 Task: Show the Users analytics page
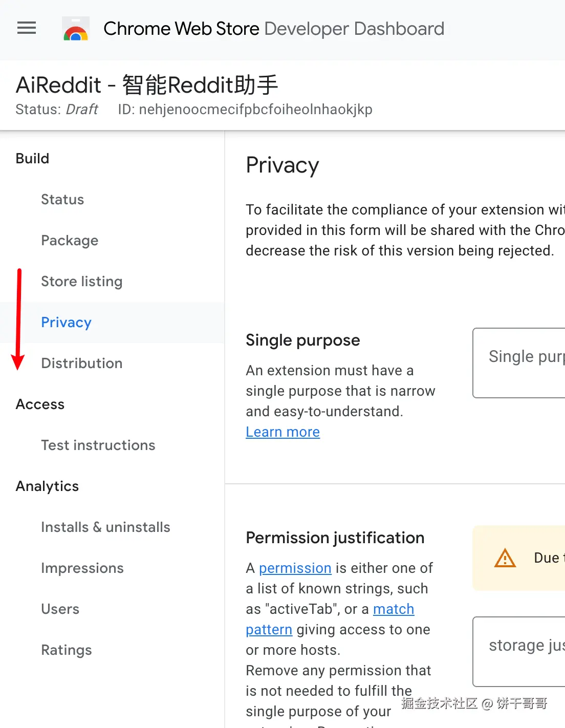[60, 609]
